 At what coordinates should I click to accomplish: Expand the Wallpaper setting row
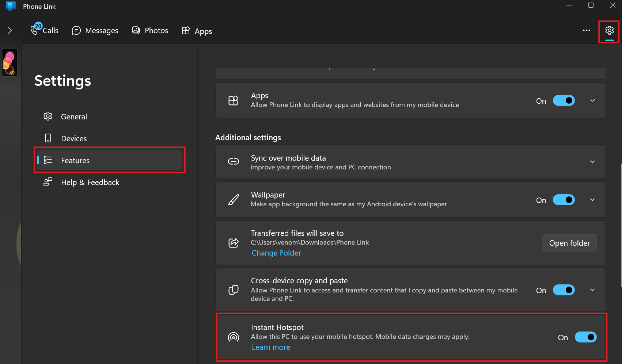pos(592,200)
